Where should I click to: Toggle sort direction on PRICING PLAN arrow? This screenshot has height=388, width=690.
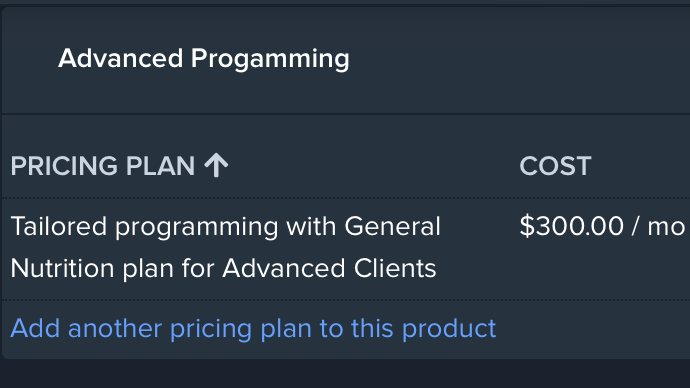(216, 165)
